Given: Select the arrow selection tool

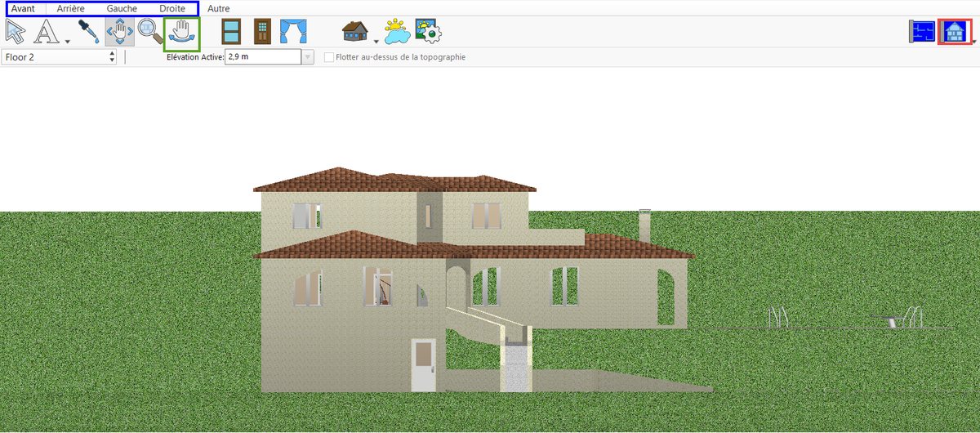Looking at the screenshot, I should [16, 32].
